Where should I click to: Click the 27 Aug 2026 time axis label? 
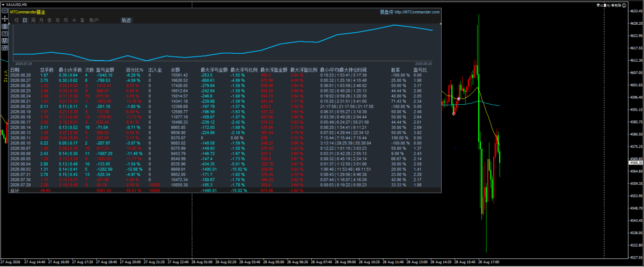tap(11, 263)
